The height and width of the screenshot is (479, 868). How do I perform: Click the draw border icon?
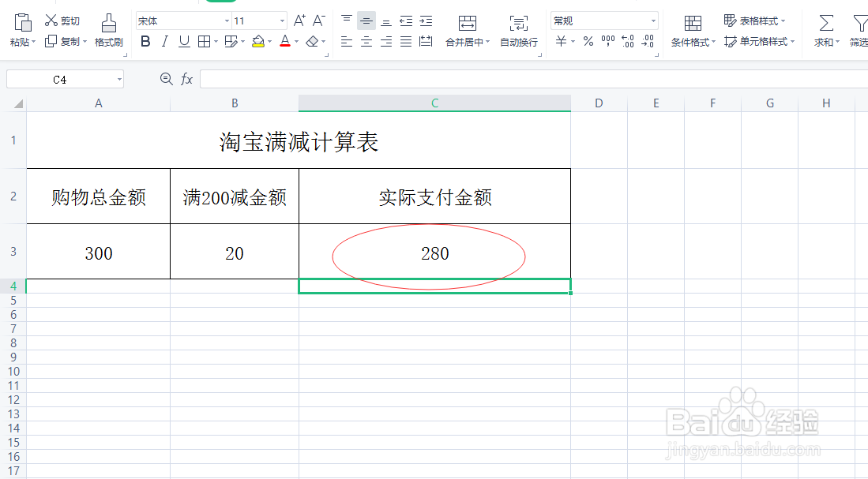[231, 42]
